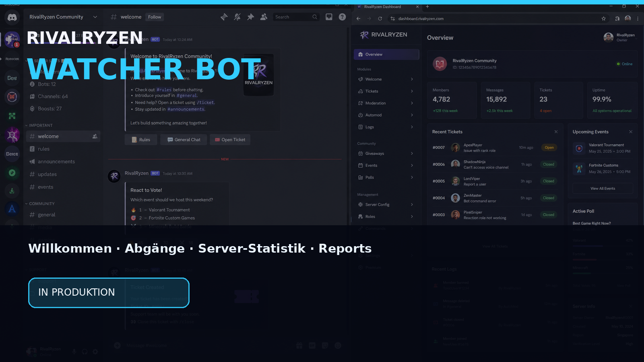Viewport: 644px width, 362px height.
Task: Go back in the dashboard browser
Action: point(358,19)
